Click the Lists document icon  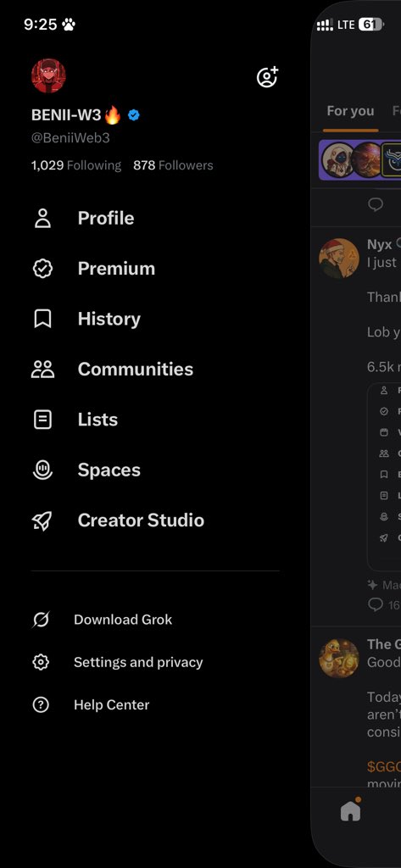coord(42,420)
